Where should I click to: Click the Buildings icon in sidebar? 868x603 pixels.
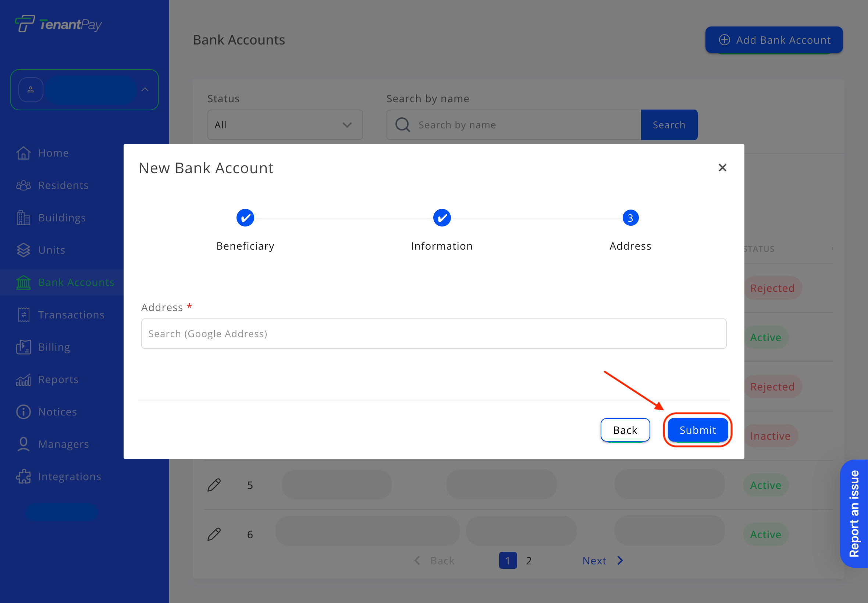(x=24, y=218)
